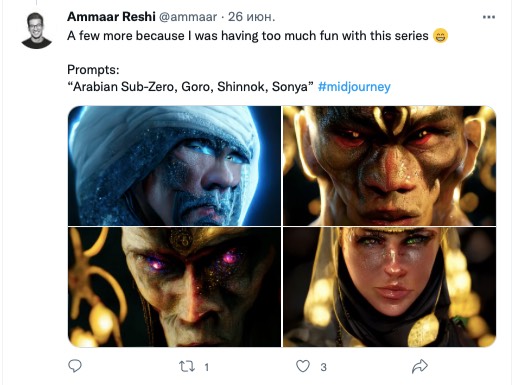Retweet this post using the arrows icon

[187, 366]
